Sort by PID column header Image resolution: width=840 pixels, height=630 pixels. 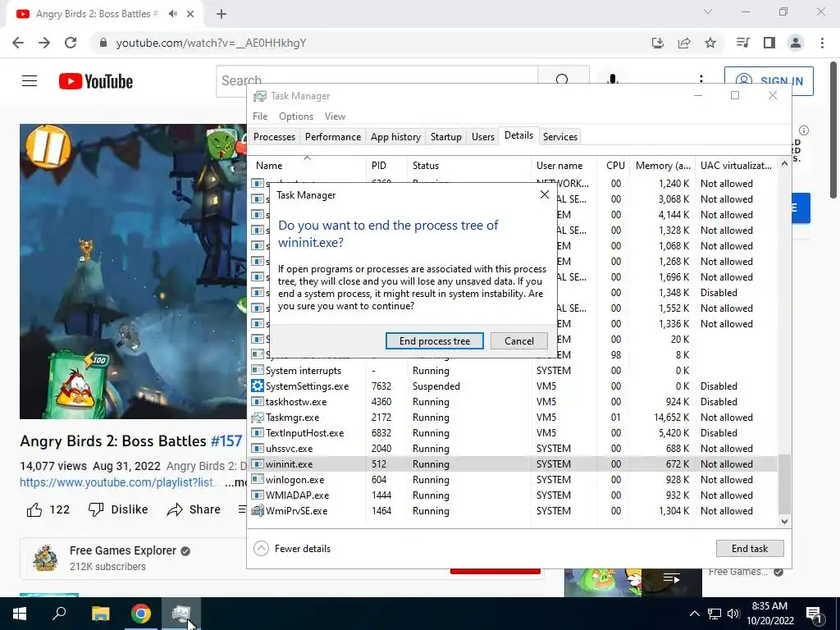[386, 166]
